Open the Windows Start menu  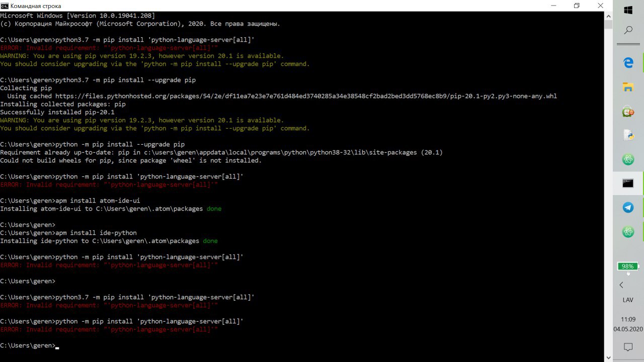point(628,10)
